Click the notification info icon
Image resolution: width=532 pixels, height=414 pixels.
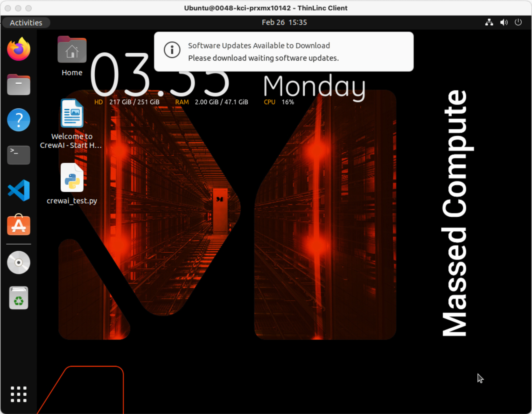[x=172, y=50]
